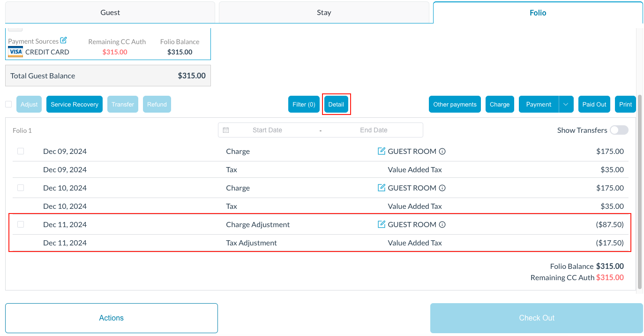Click the calendar icon in date range field
This screenshot has height=336, width=644.
click(x=226, y=130)
